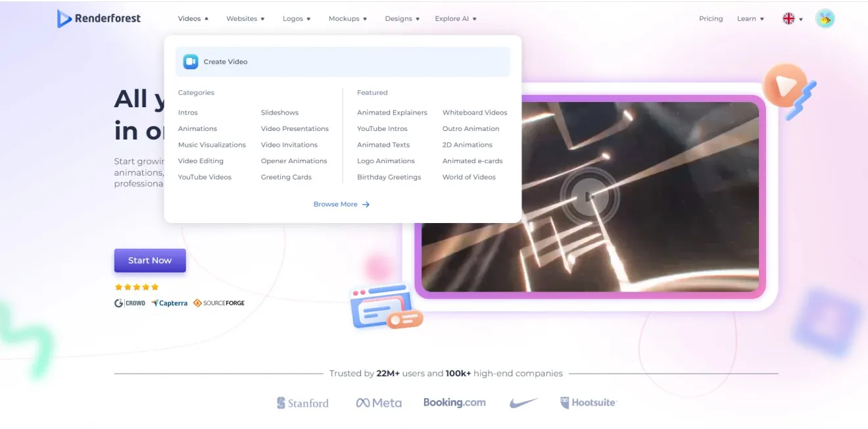Click the Animated Explainers link

(392, 113)
